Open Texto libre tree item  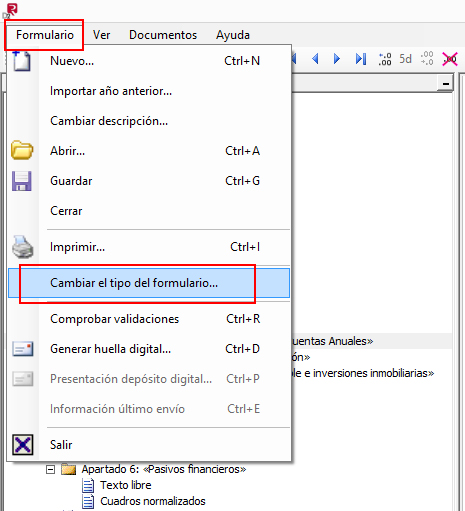click(126, 485)
